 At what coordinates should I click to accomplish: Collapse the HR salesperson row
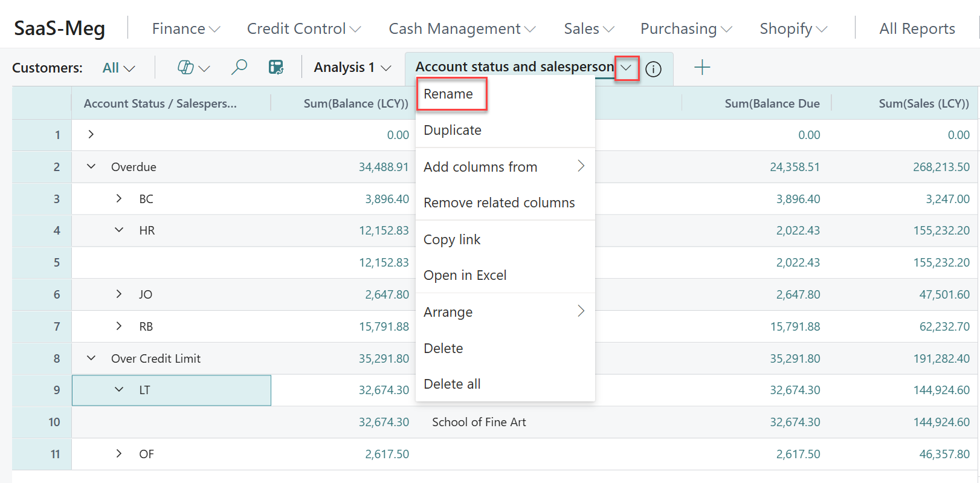(x=118, y=230)
